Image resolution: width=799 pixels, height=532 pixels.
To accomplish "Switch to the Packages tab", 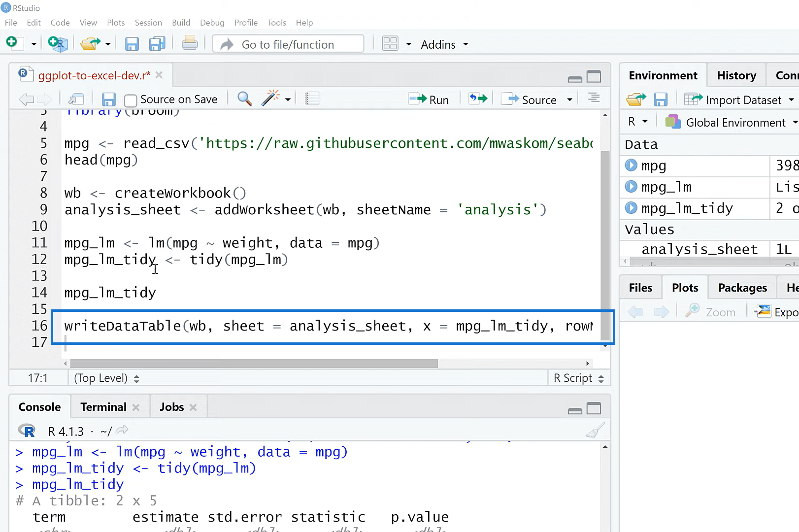I will pos(742,288).
